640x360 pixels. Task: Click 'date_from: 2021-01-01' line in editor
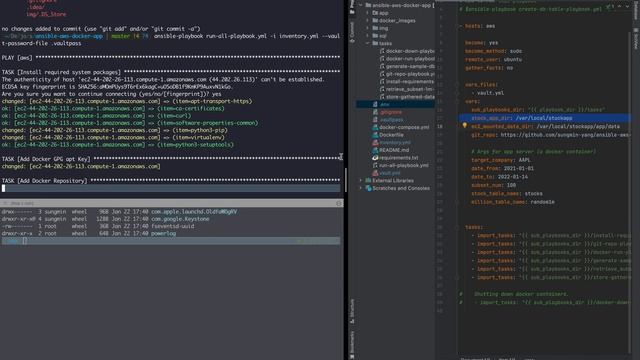point(502,168)
